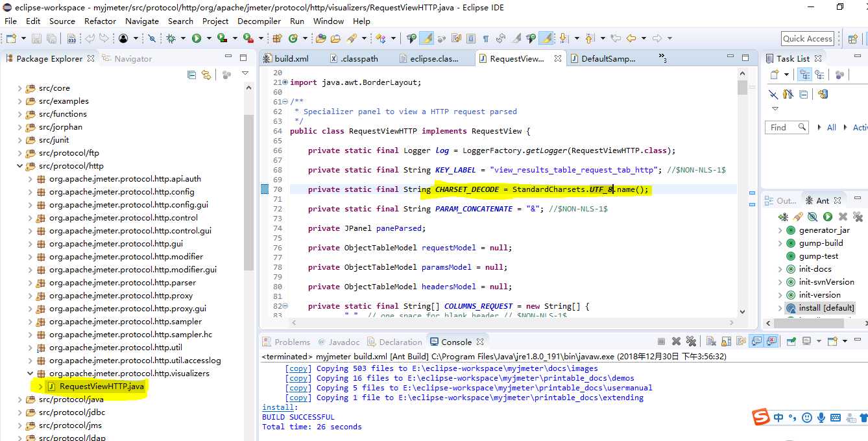This screenshot has height=441, width=868.
Task: Switch to build.xml editor tab
Action: 291,58
